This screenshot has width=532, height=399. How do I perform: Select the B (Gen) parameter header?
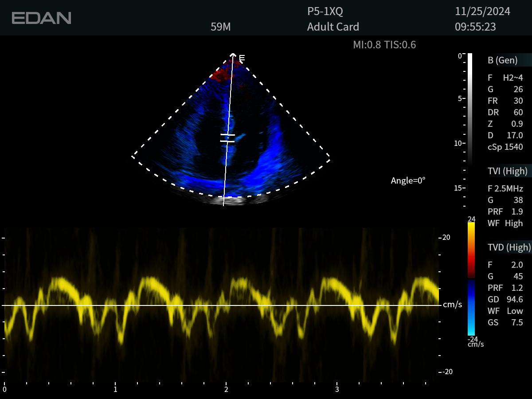click(x=502, y=61)
